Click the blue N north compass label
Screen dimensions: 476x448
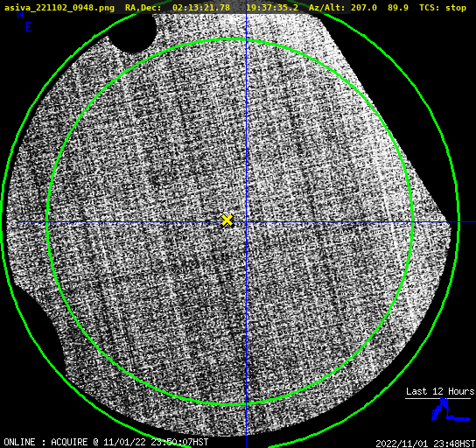[x=20, y=14]
